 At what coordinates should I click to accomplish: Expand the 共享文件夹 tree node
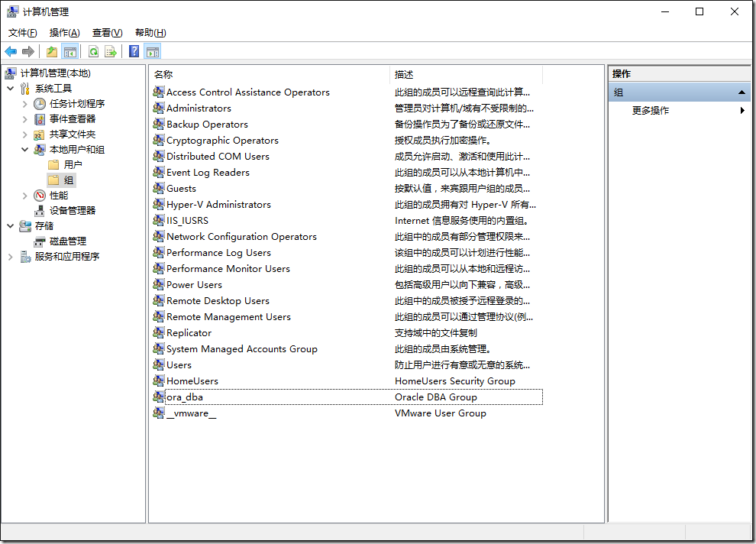pyautogui.click(x=25, y=134)
